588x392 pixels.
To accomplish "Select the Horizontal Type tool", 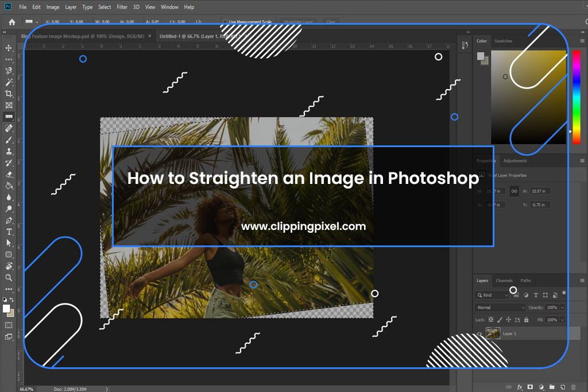I will pos(8,232).
